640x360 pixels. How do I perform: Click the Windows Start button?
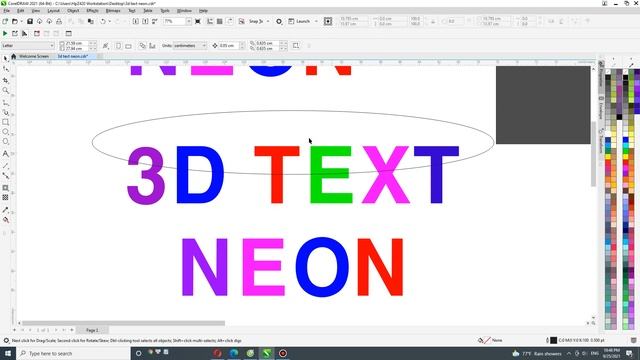coord(8,353)
